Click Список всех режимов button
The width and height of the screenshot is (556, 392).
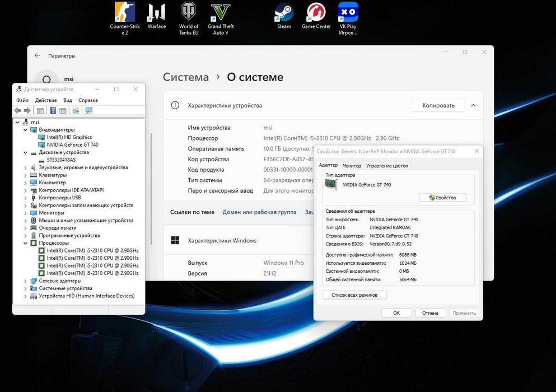(354, 295)
